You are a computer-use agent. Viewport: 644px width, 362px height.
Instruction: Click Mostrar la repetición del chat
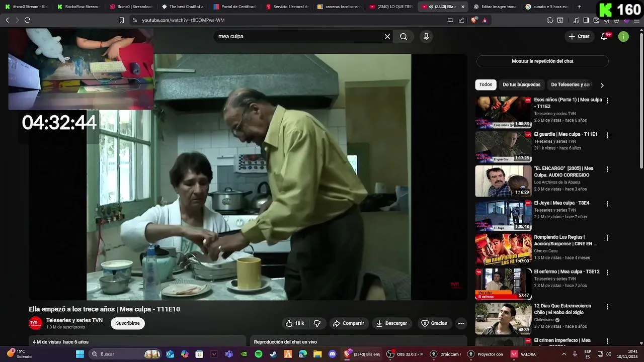pyautogui.click(x=542, y=61)
